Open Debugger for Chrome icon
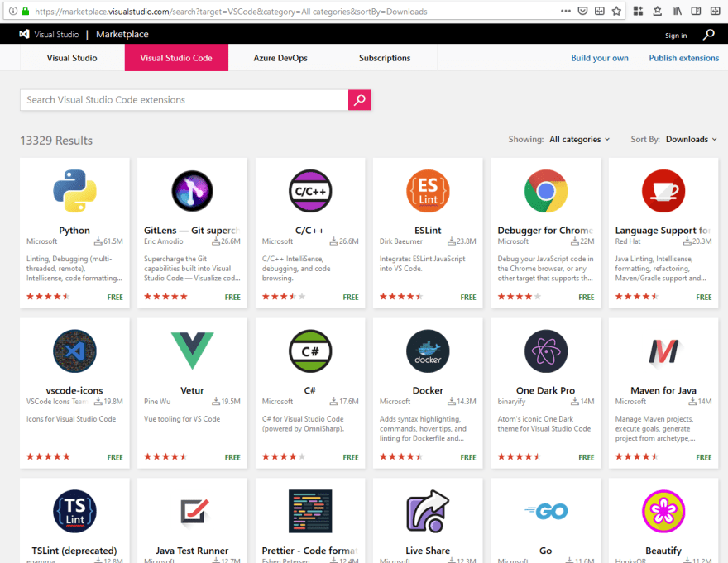 (545, 191)
